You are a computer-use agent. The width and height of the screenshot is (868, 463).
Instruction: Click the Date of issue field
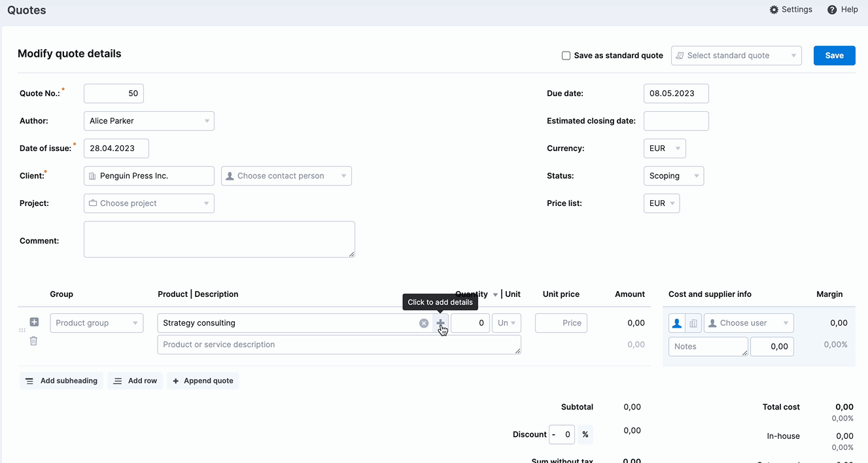point(116,148)
